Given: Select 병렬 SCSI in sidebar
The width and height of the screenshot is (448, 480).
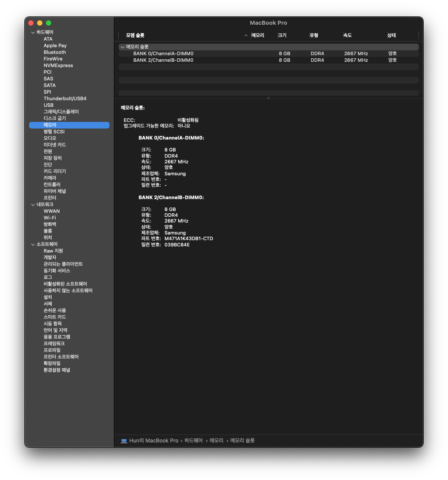Looking at the screenshot, I should tap(54, 132).
